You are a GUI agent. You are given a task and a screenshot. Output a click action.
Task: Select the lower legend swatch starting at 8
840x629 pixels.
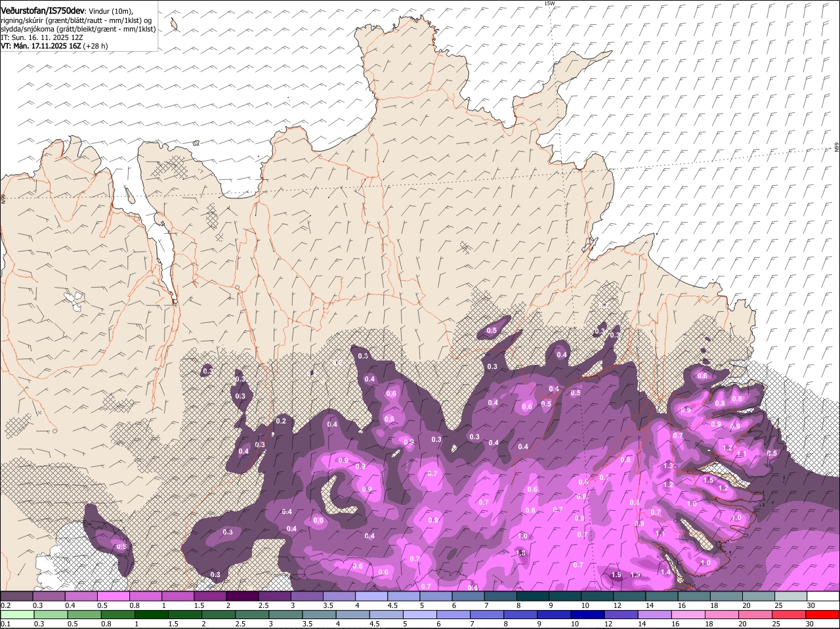point(520,615)
